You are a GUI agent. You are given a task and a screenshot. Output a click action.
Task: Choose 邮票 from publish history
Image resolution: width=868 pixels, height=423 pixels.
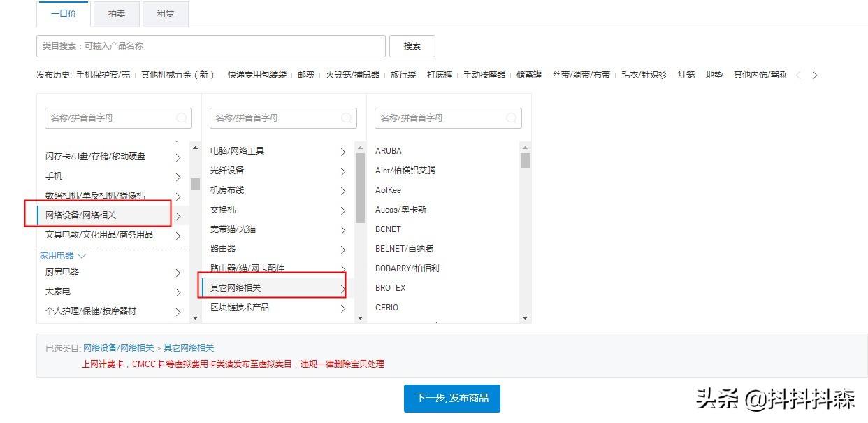[306, 75]
